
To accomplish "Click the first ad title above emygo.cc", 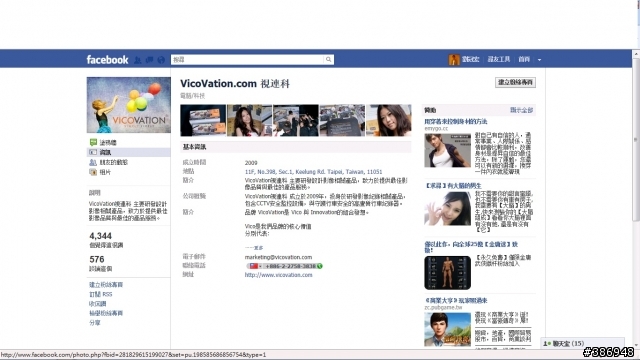I will pos(456,122).
